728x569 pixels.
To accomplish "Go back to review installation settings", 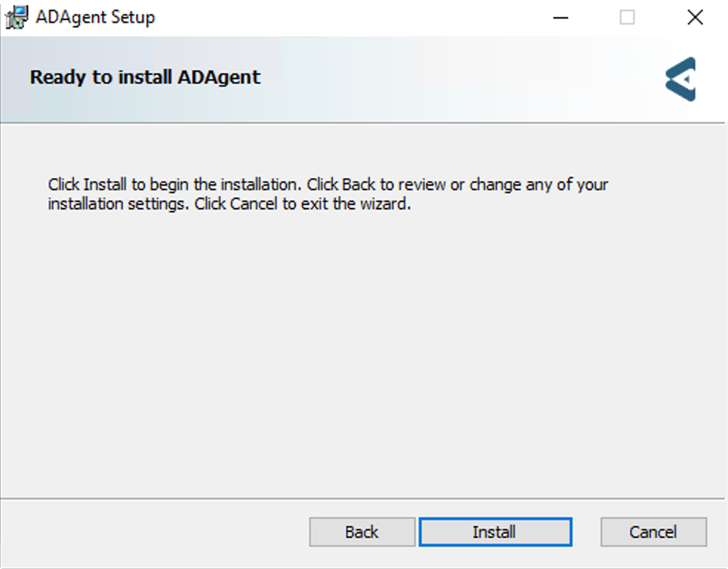I will pos(362,532).
